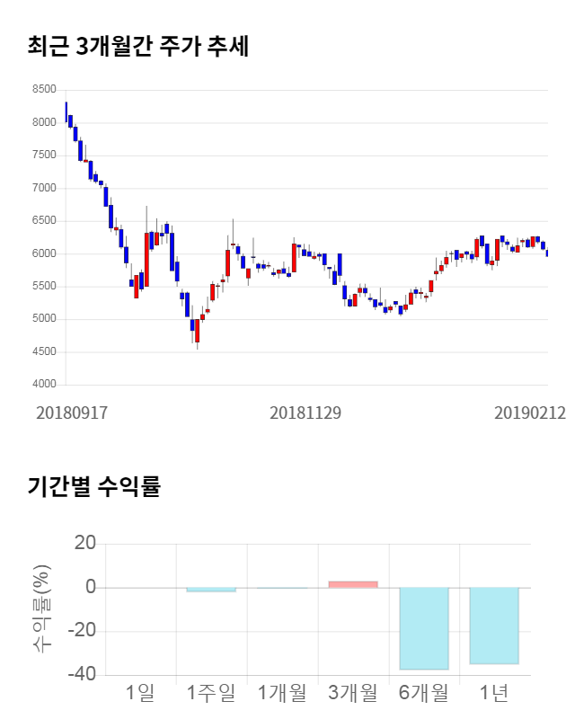575x728 pixels.
Task: Select the 1년 negative return bar
Action: coord(494,626)
